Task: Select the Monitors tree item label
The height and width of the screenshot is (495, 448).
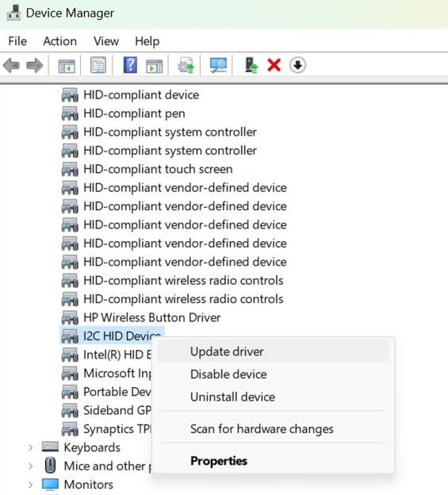Action: (x=89, y=485)
